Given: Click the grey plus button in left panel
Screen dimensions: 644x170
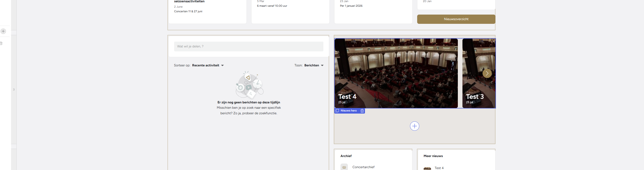Looking at the screenshot, I should (3, 31).
